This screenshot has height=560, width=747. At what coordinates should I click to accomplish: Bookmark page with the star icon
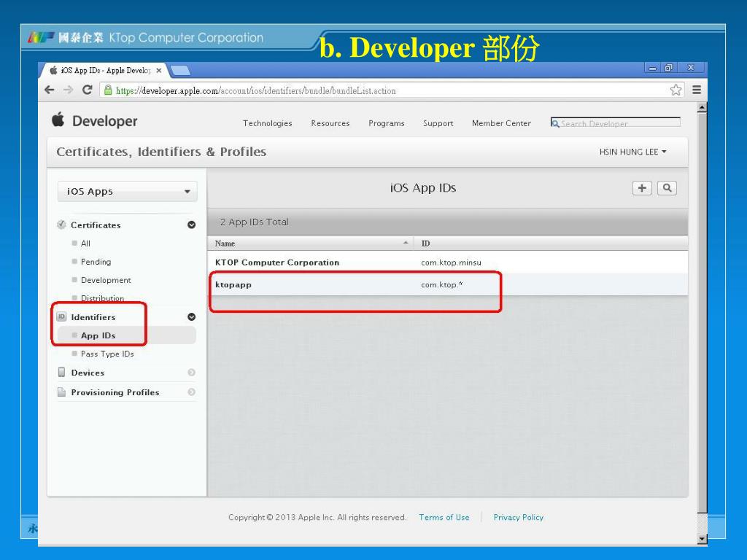pos(676,90)
